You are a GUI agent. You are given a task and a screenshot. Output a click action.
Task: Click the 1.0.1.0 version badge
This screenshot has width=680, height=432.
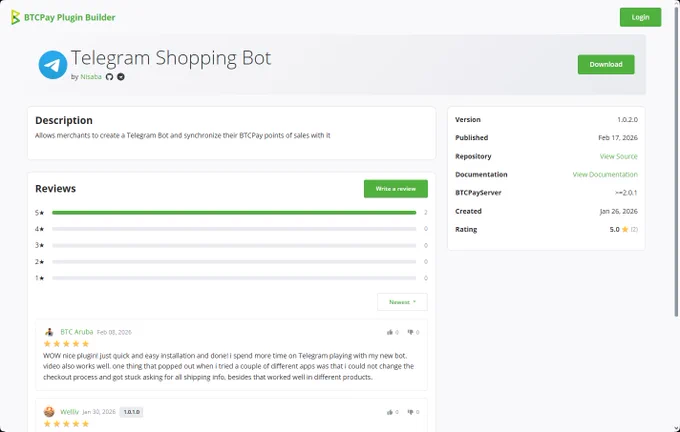coord(131,412)
